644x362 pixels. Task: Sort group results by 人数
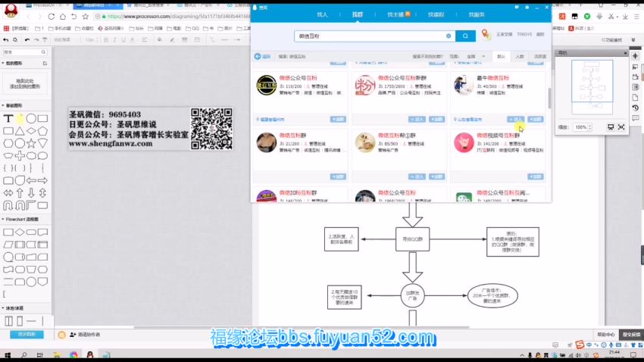click(520, 56)
